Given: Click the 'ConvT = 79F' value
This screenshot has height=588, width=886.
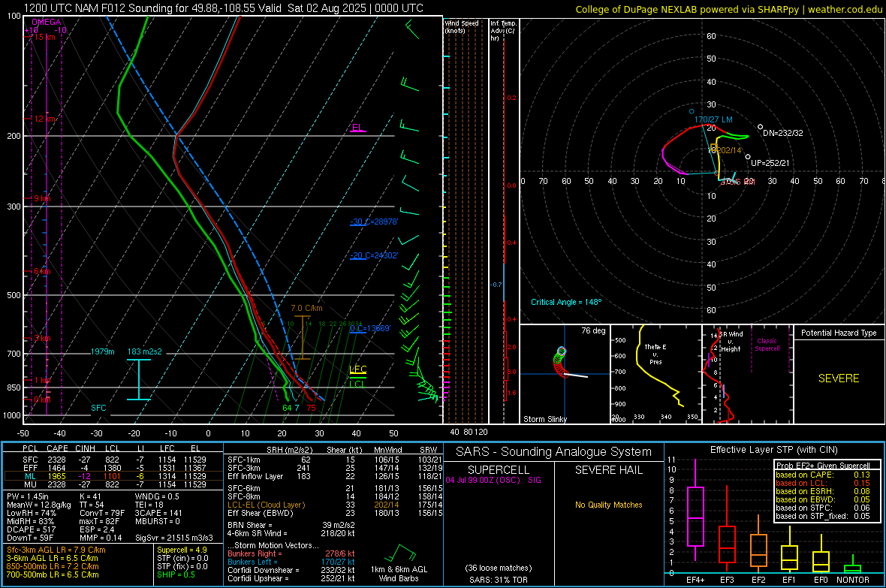Looking at the screenshot, I should point(102,513).
